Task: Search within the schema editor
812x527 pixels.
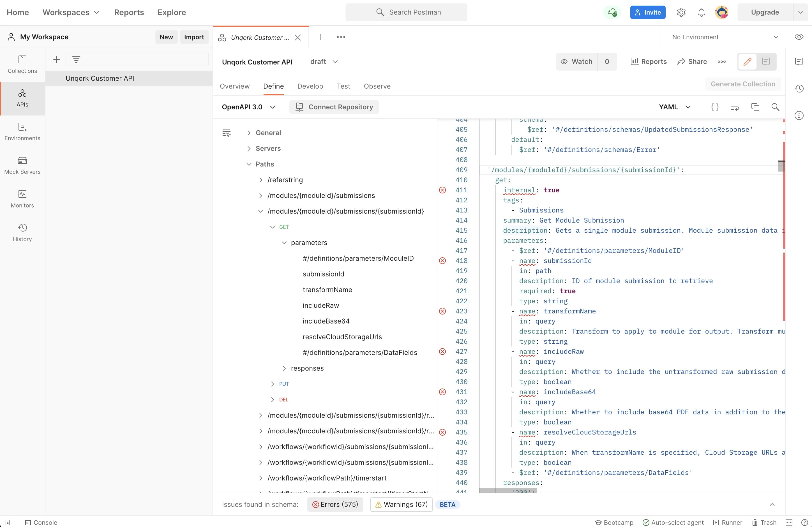Action: 775,107
